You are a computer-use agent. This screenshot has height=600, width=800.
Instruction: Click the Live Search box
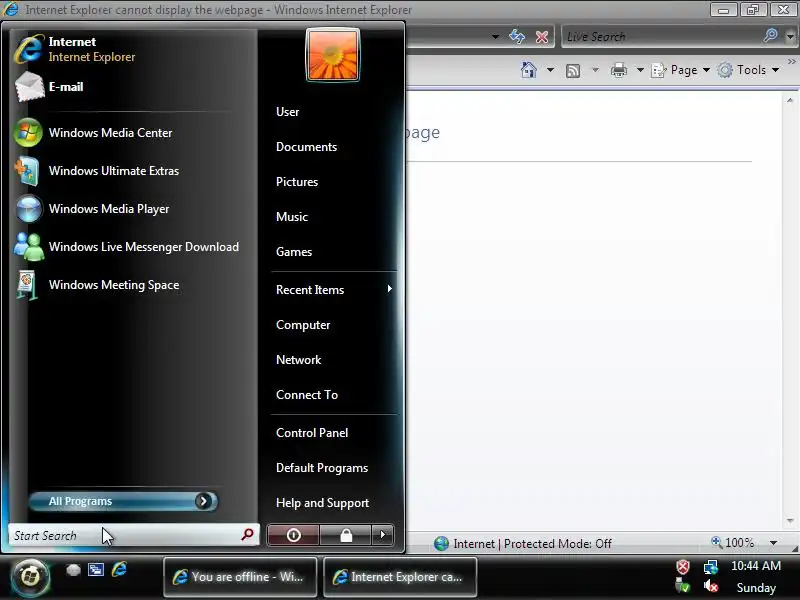662,37
